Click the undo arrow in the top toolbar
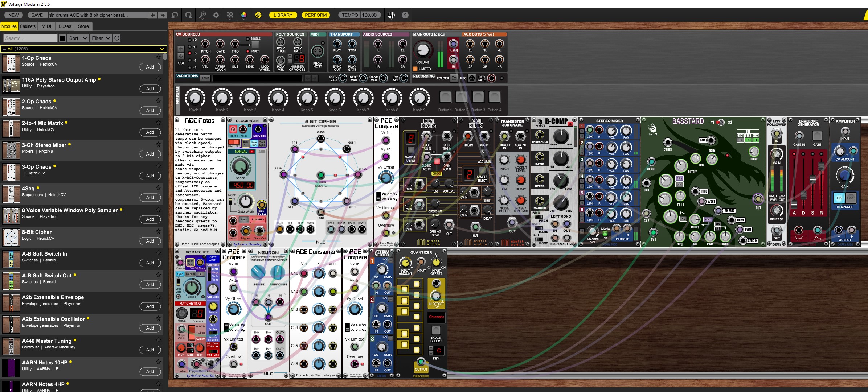The image size is (868, 392). (175, 15)
